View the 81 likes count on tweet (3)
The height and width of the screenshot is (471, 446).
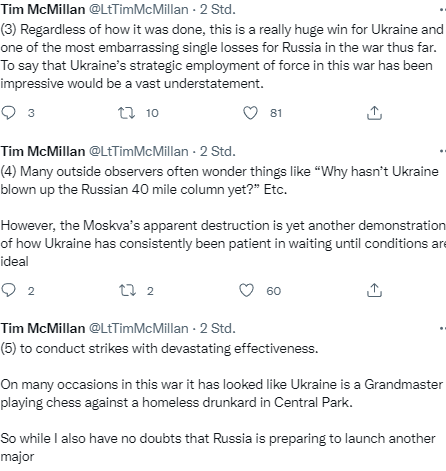[276, 113]
